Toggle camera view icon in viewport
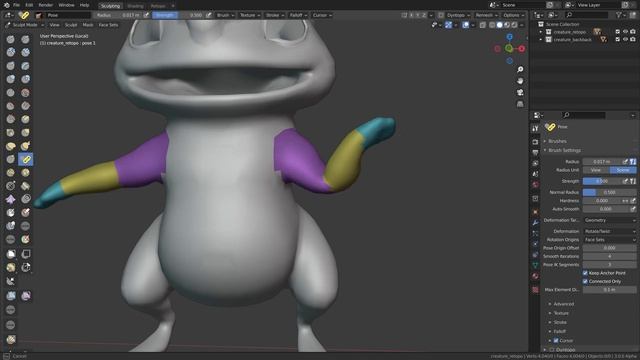This screenshot has width=640, height=360. (520, 93)
